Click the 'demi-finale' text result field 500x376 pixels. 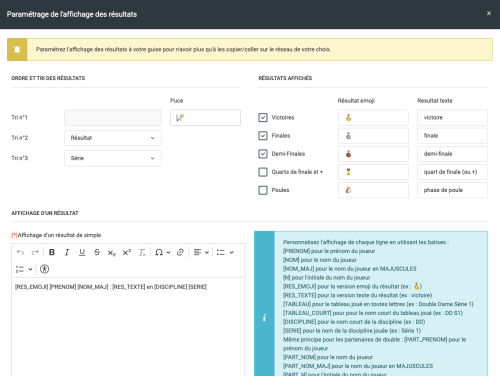pyautogui.click(x=452, y=154)
